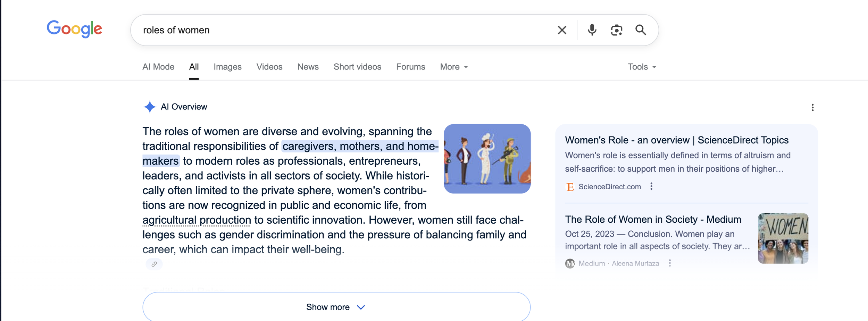Expand AI Overview with Show more
The height and width of the screenshot is (321, 868).
336,307
